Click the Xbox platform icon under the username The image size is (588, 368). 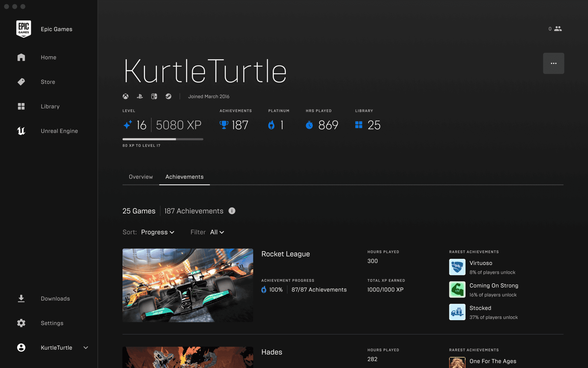pyautogui.click(x=126, y=96)
